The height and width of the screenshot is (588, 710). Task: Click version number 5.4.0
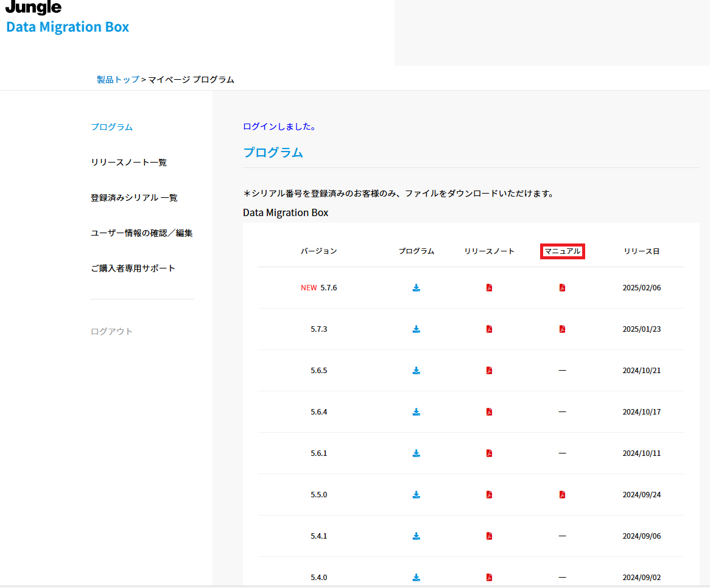click(x=319, y=578)
